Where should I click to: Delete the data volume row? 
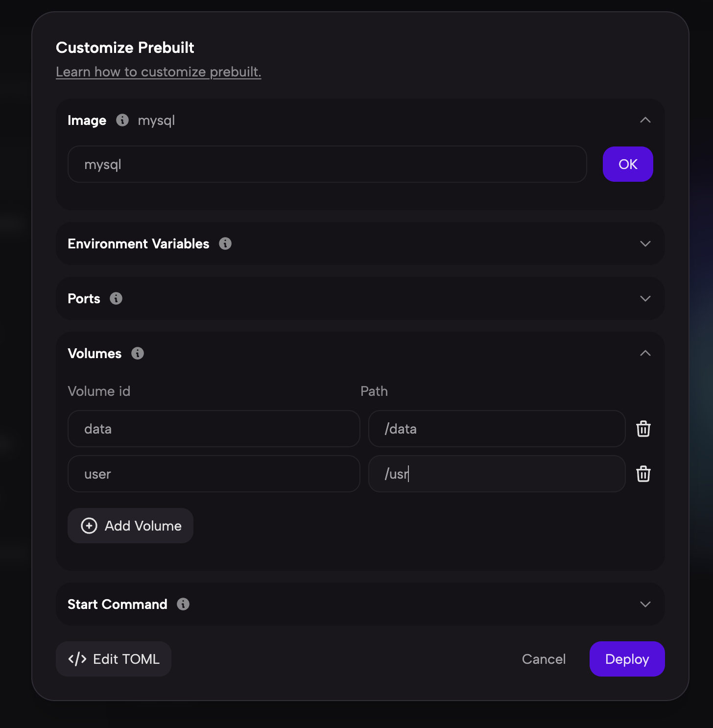coord(643,429)
